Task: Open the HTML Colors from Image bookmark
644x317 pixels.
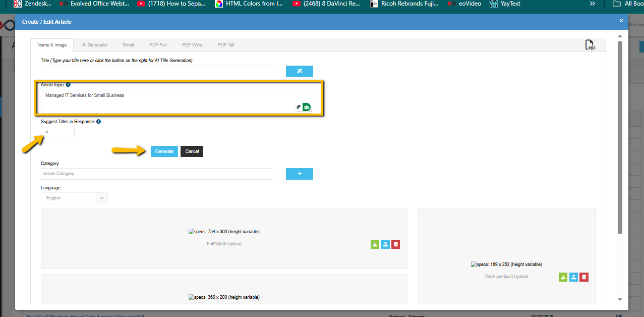Action: (x=249, y=4)
